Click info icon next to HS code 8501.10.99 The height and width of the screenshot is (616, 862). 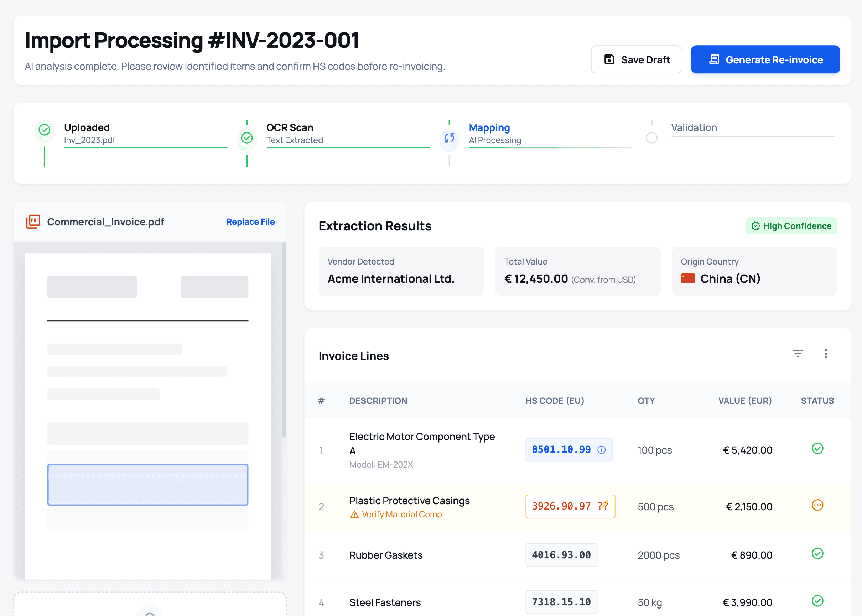[601, 450]
